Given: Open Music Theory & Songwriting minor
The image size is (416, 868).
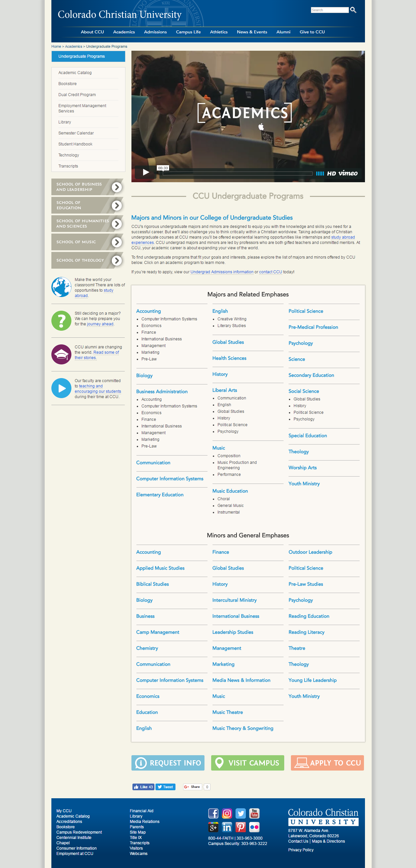Looking at the screenshot, I should pos(243,728).
